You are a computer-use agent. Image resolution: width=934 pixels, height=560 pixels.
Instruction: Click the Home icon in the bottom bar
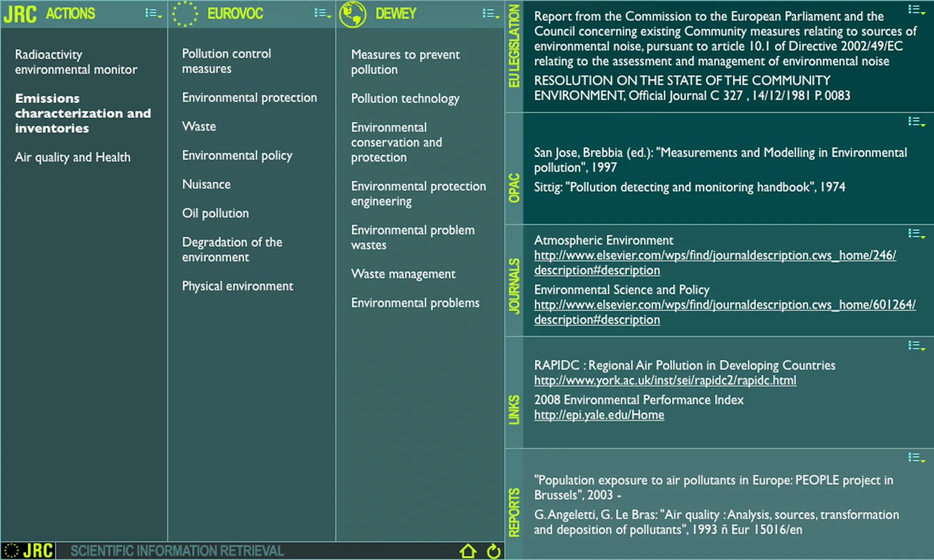click(x=468, y=551)
